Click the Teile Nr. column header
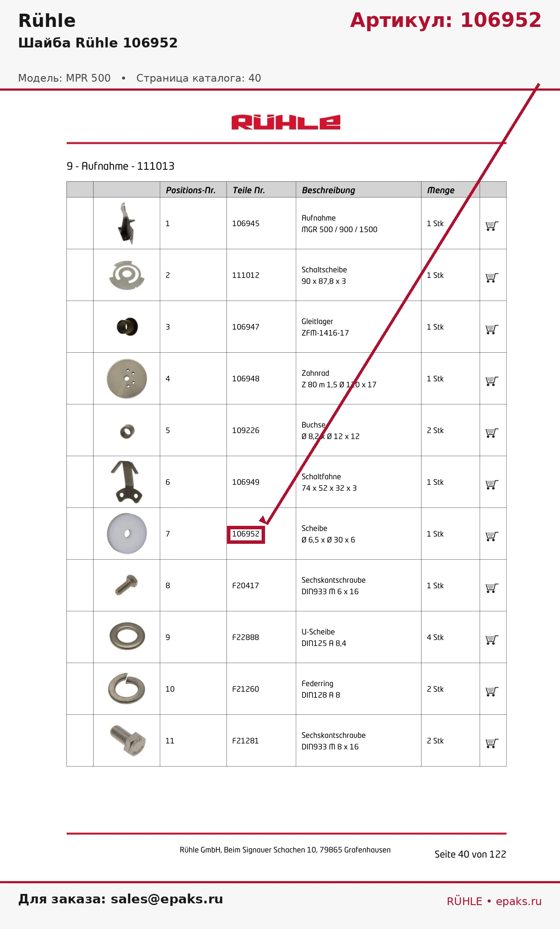 [249, 190]
